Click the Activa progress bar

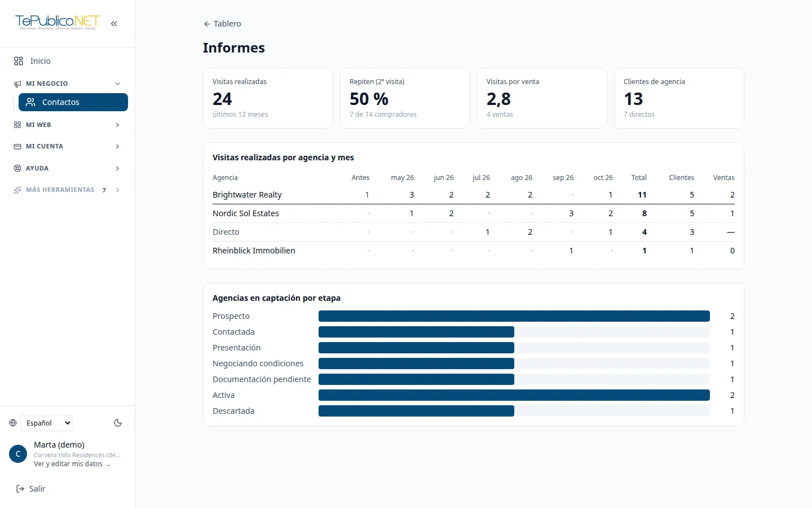point(514,395)
